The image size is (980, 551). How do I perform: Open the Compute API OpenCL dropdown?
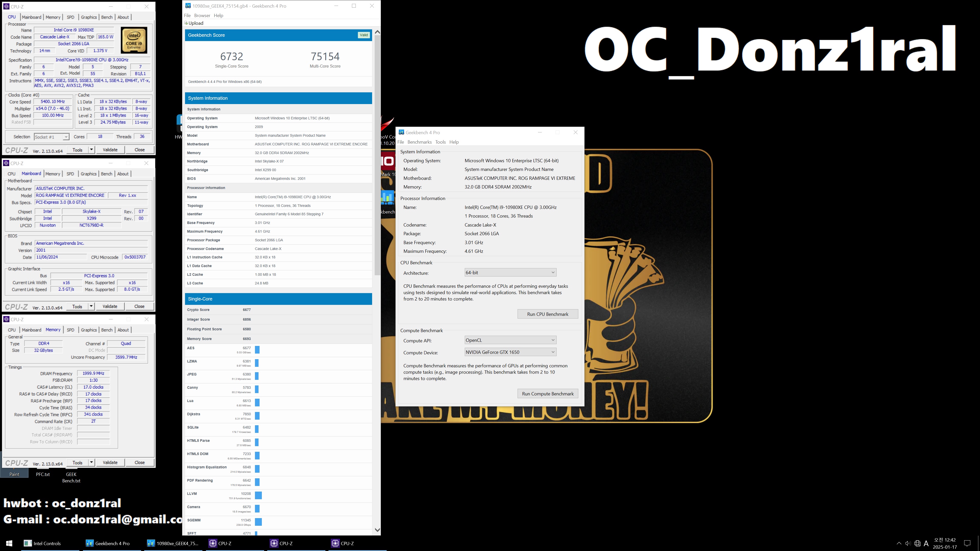point(510,340)
